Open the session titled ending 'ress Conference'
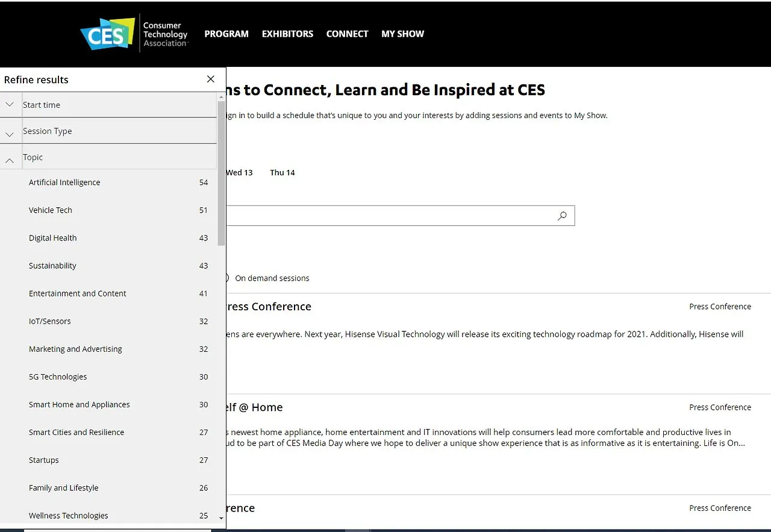 (269, 306)
